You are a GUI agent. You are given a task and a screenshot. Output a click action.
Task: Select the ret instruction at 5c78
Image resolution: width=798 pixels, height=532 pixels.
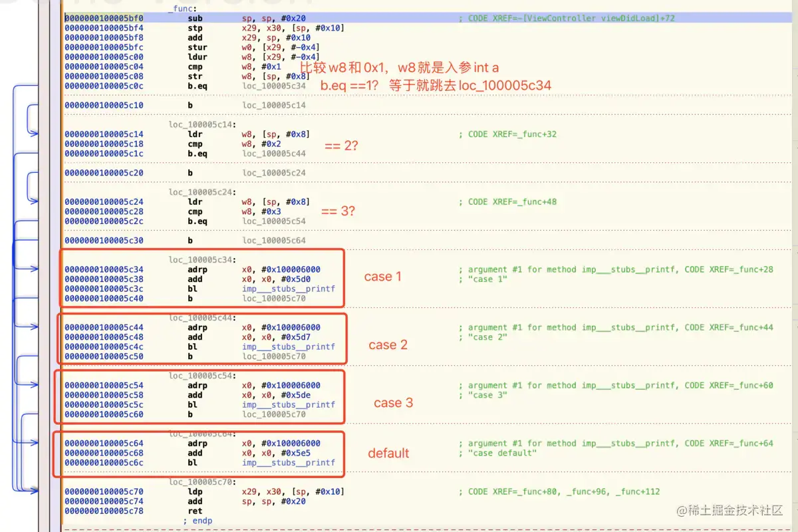(x=195, y=511)
